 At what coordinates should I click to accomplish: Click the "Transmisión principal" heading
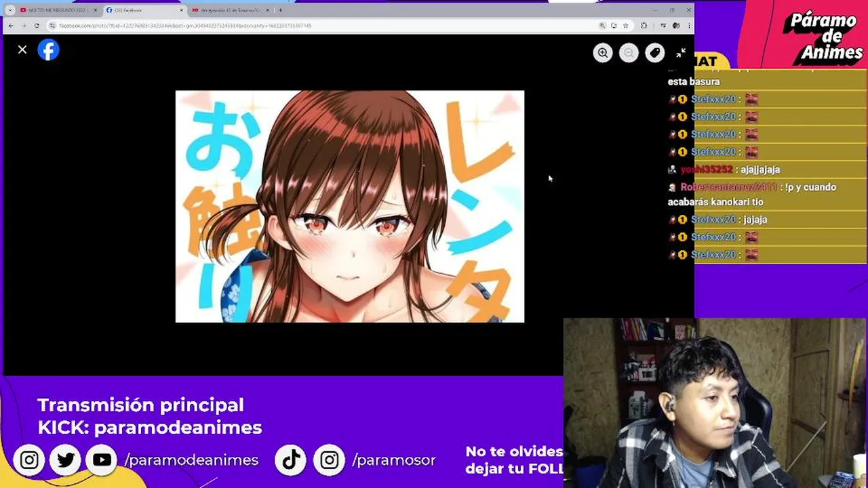pyautogui.click(x=140, y=405)
